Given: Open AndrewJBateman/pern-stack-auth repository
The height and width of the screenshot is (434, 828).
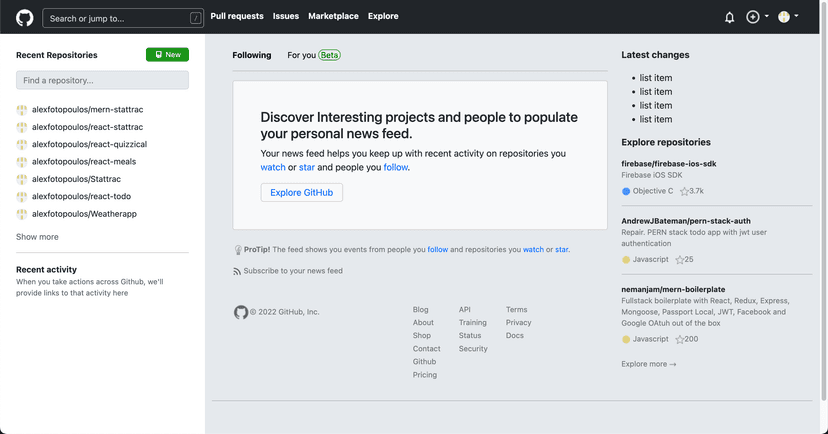Looking at the screenshot, I should pyautogui.click(x=685, y=221).
